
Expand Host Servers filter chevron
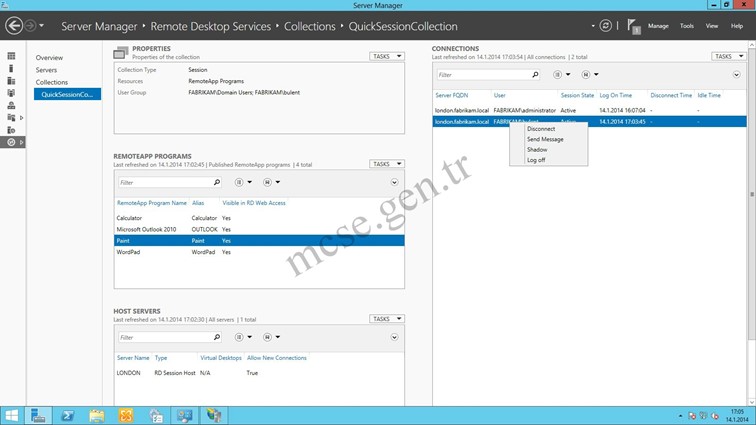pos(394,337)
